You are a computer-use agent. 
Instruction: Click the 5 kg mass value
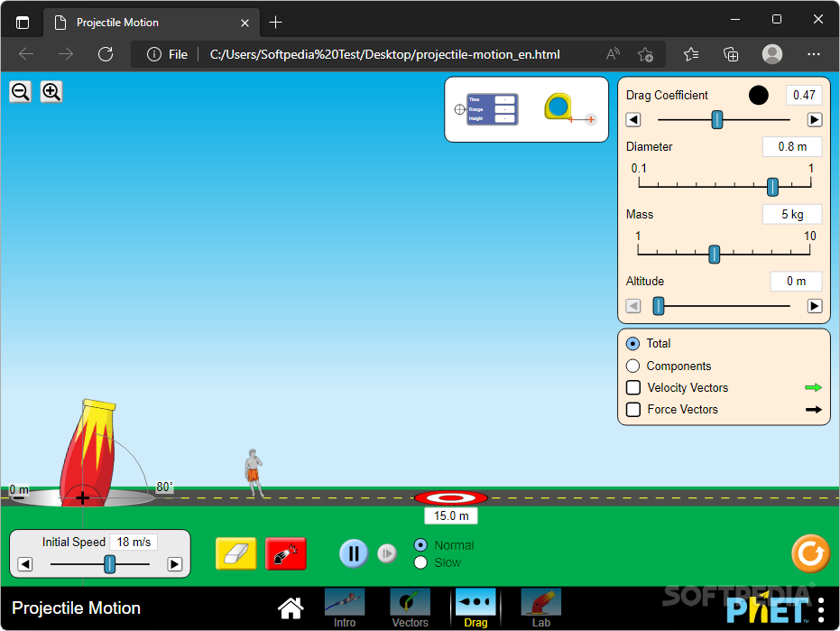tap(792, 215)
